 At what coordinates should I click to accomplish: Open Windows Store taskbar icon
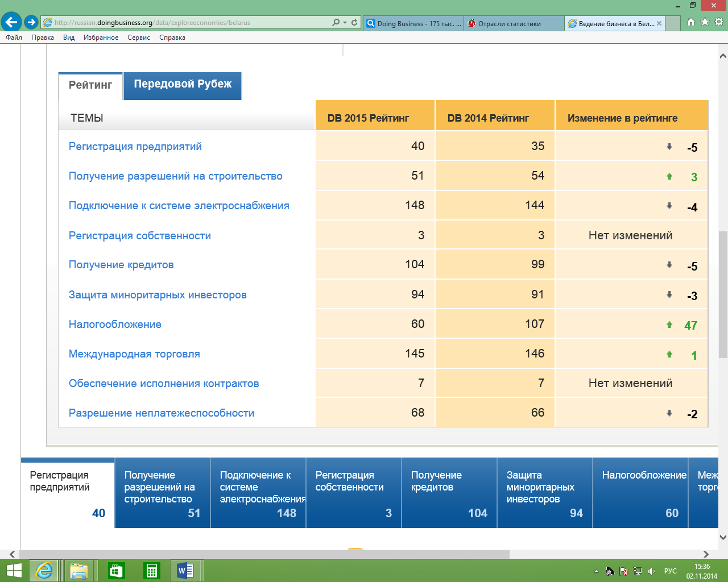click(116, 571)
